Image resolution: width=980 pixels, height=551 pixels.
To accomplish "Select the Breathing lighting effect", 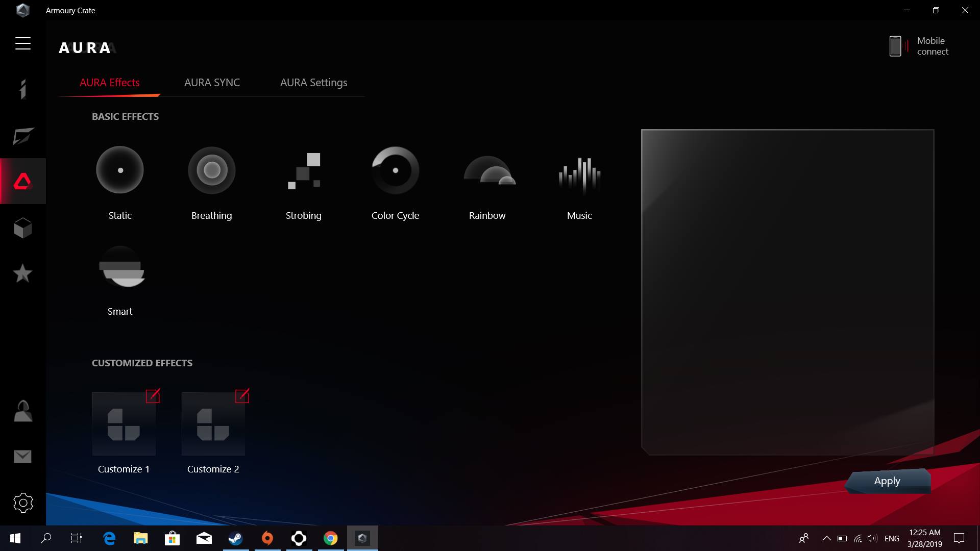I will pos(212,170).
